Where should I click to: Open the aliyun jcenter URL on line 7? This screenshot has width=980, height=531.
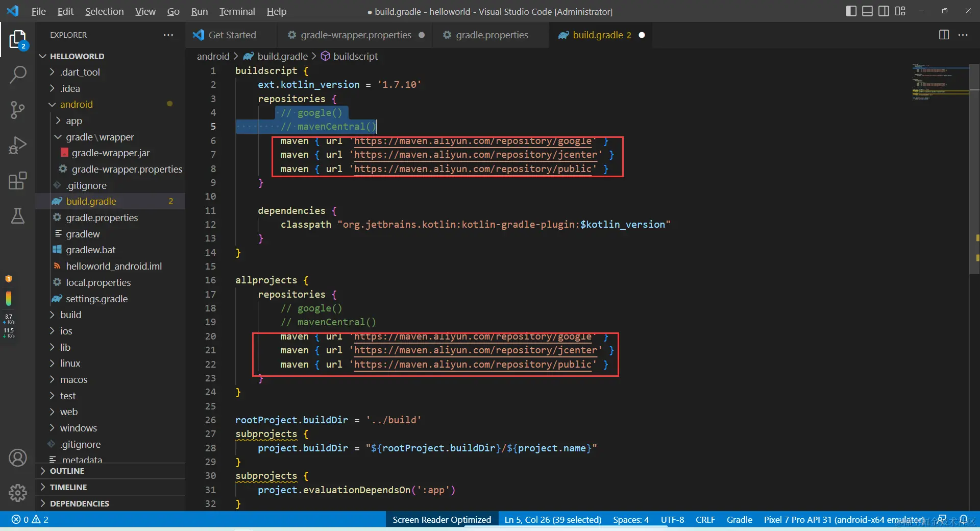click(x=475, y=155)
